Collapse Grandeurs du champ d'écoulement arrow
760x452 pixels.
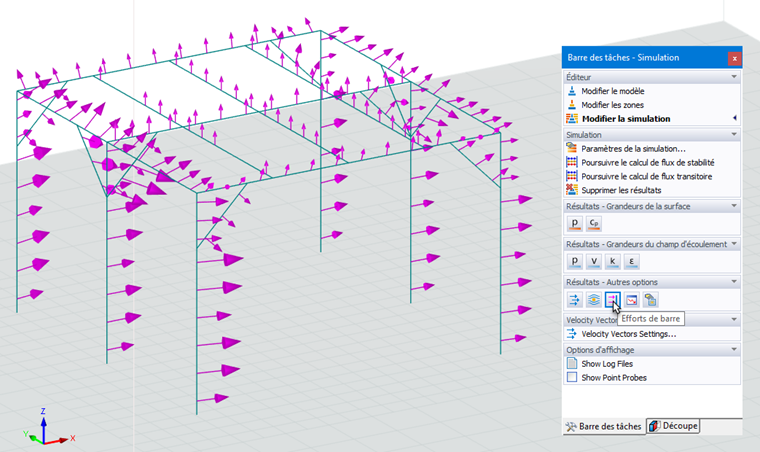734,244
